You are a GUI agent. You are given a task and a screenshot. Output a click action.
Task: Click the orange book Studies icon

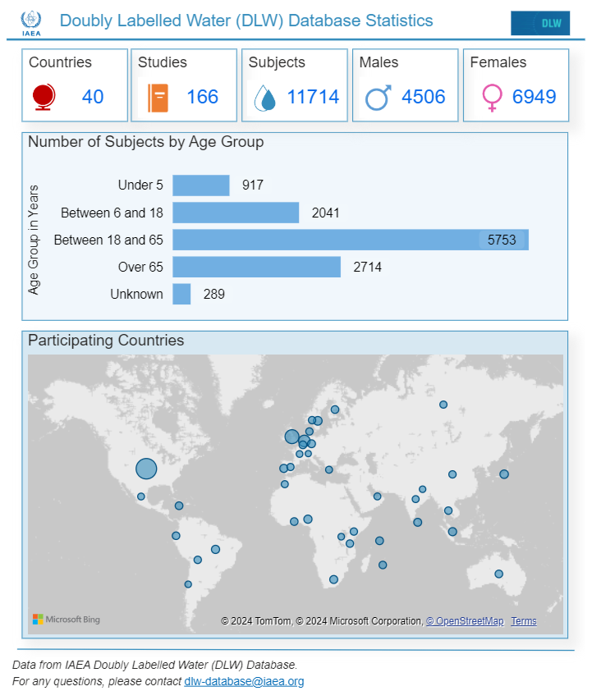(158, 98)
